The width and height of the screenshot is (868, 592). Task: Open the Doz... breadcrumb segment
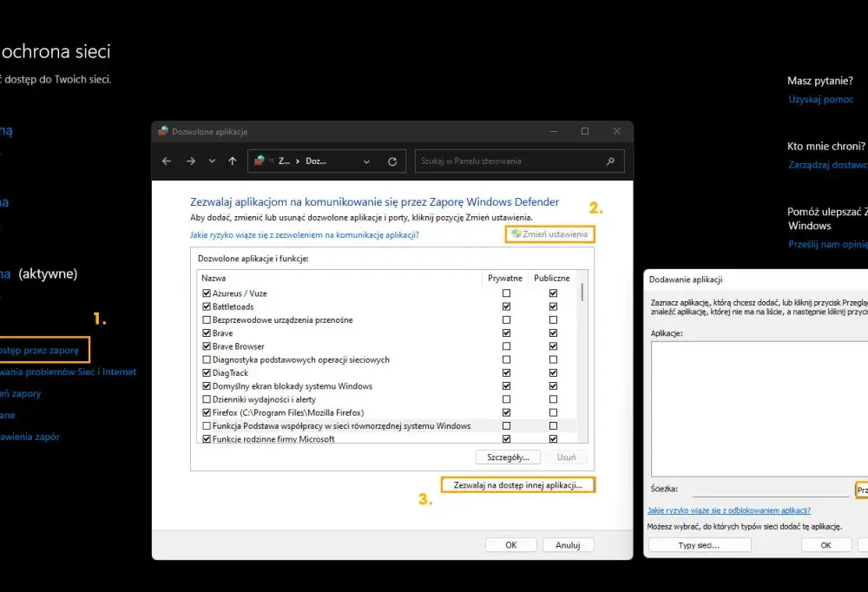(x=316, y=161)
